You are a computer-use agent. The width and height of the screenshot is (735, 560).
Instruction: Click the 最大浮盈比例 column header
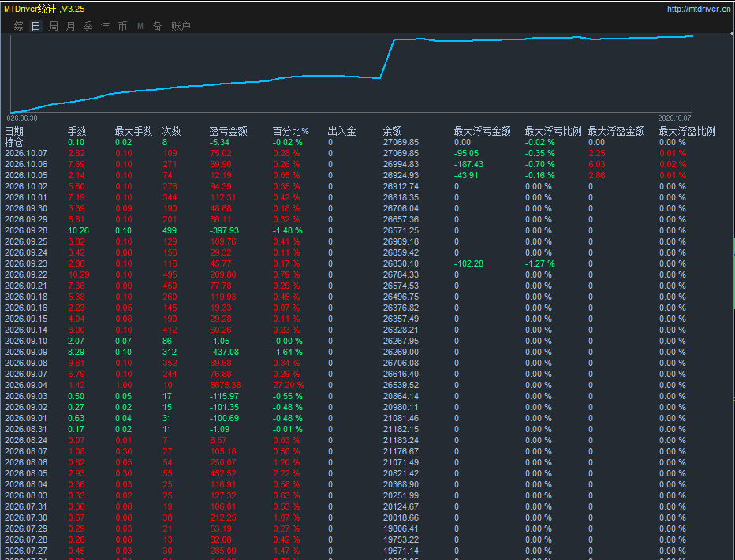687,131
